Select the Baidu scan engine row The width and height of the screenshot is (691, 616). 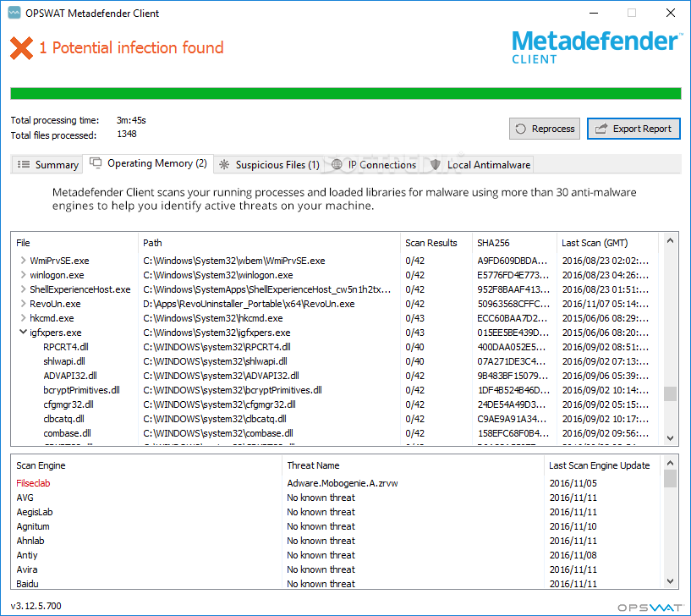pos(337,583)
